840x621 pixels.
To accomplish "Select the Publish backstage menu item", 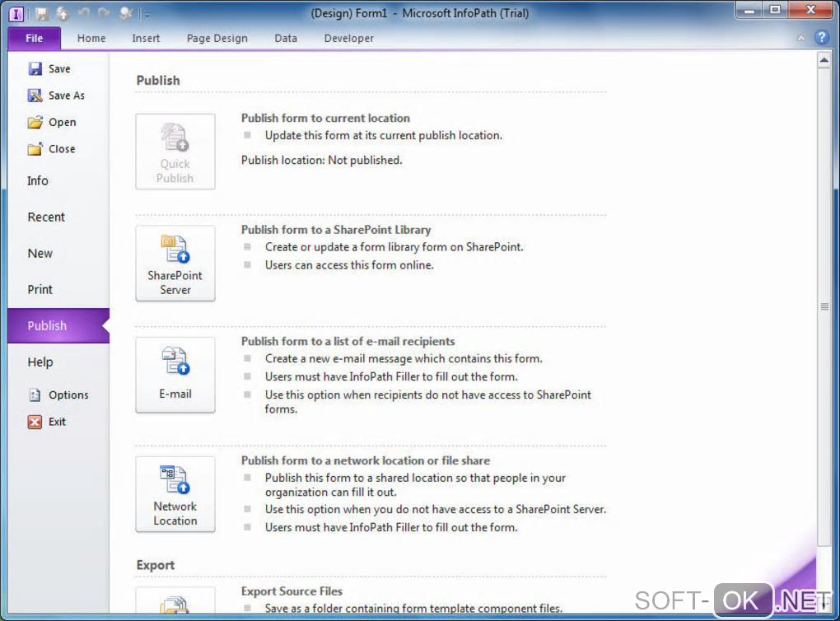I will tap(58, 326).
